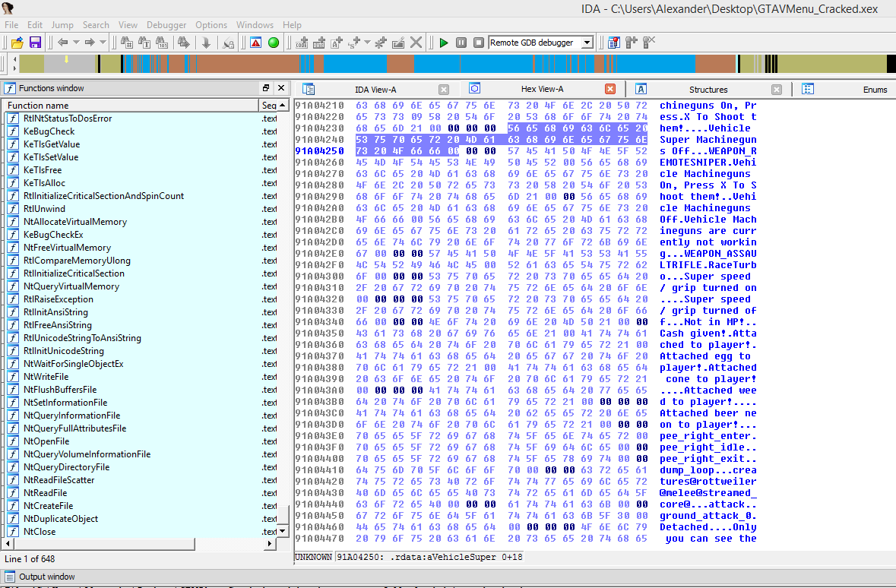The height and width of the screenshot is (588, 896).
Task: Click the Search next binoculars arrow icon
Action: coord(183,43)
